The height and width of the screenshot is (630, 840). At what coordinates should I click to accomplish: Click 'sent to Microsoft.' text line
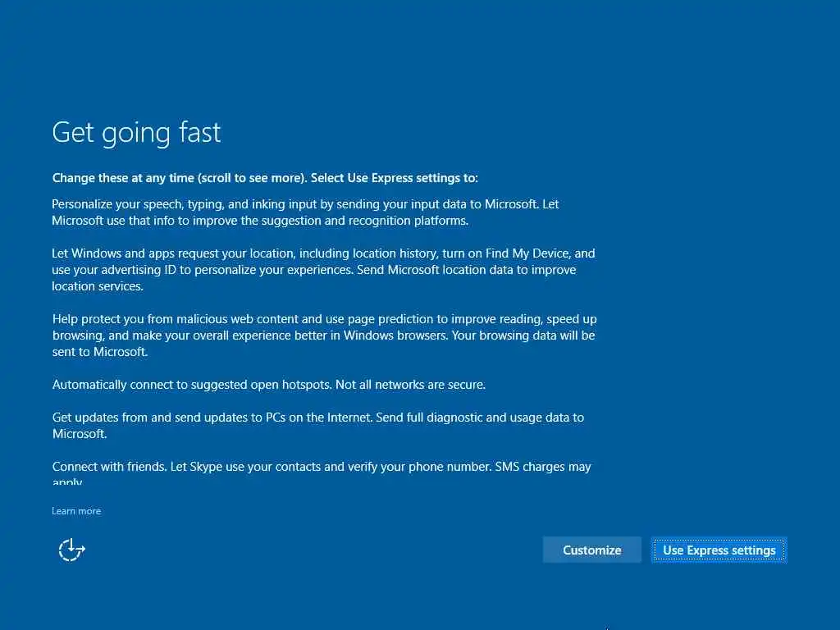99,352
